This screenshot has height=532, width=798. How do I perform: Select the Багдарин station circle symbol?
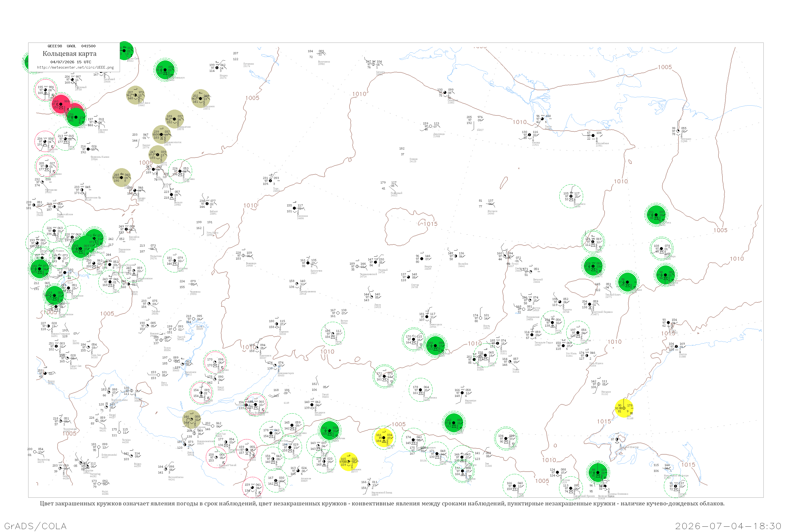(312, 405)
